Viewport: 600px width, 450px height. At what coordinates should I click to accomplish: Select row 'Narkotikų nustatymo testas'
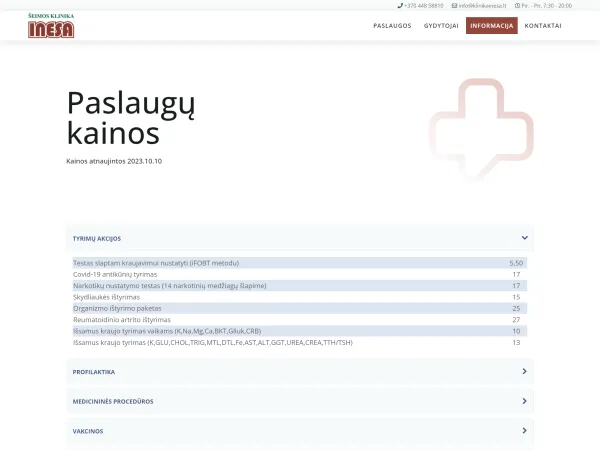tap(300, 285)
